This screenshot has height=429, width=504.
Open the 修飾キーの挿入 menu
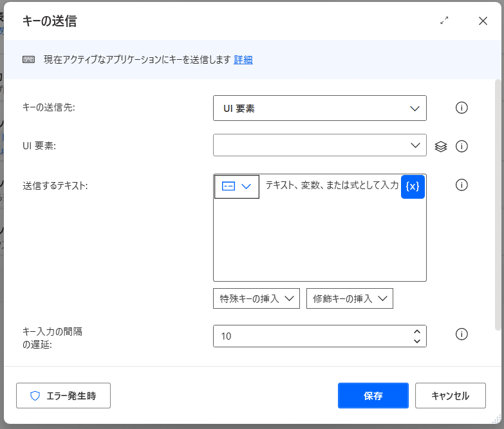coord(350,298)
